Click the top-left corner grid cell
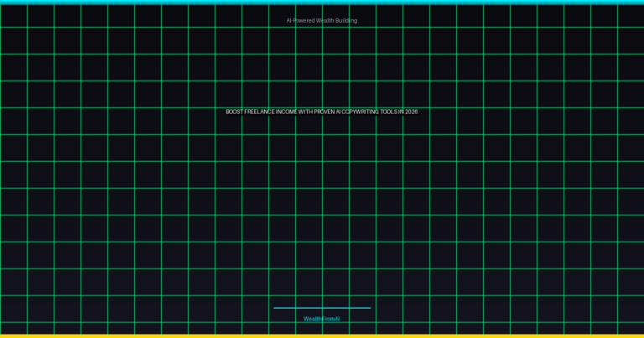644x338 pixels. click(x=13, y=15)
